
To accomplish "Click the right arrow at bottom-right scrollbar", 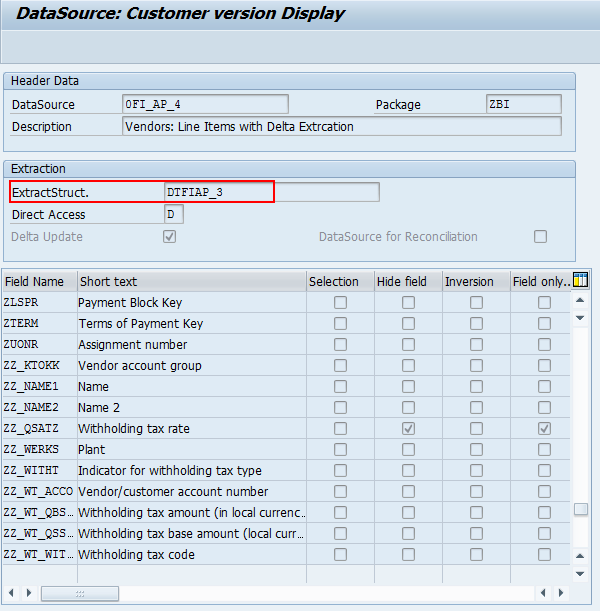I will 561,593.
